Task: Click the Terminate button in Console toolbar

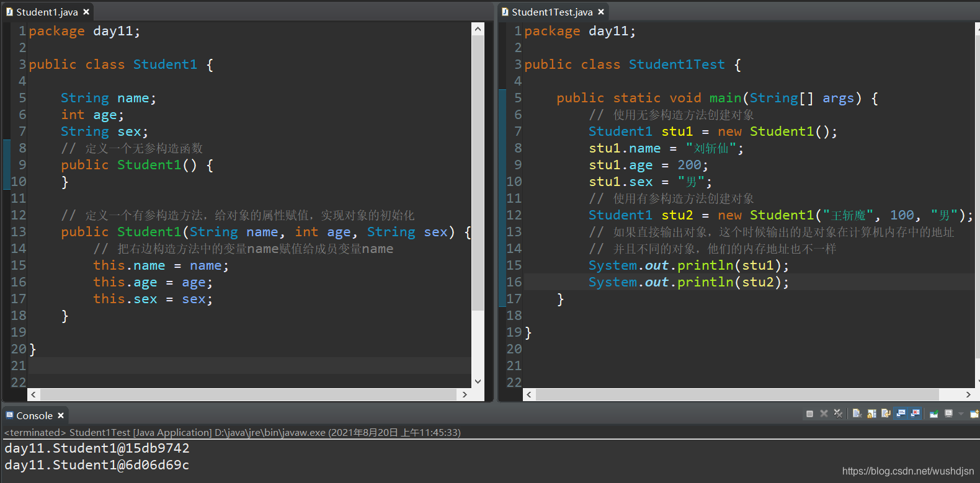Action: [809, 414]
